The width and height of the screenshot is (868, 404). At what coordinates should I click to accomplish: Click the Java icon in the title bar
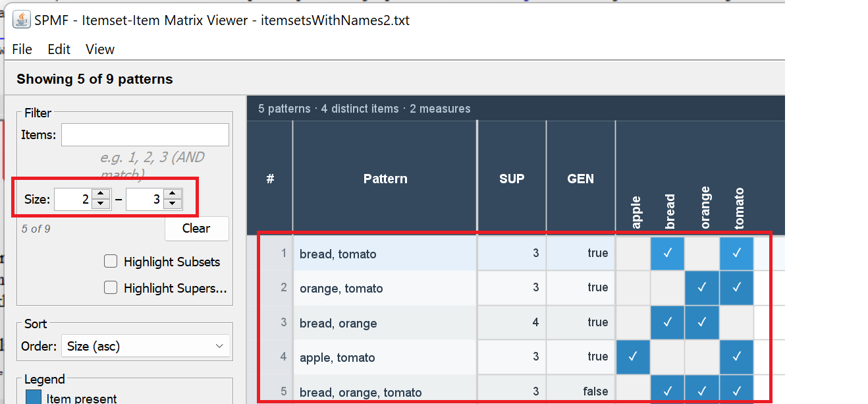[20, 19]
